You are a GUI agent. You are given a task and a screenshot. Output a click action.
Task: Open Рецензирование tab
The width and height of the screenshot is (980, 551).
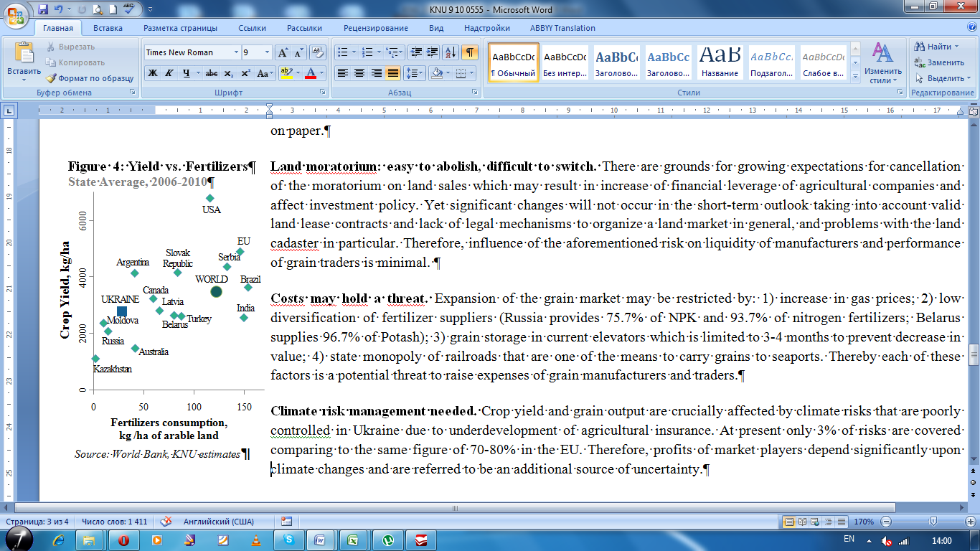pos(375,28)
